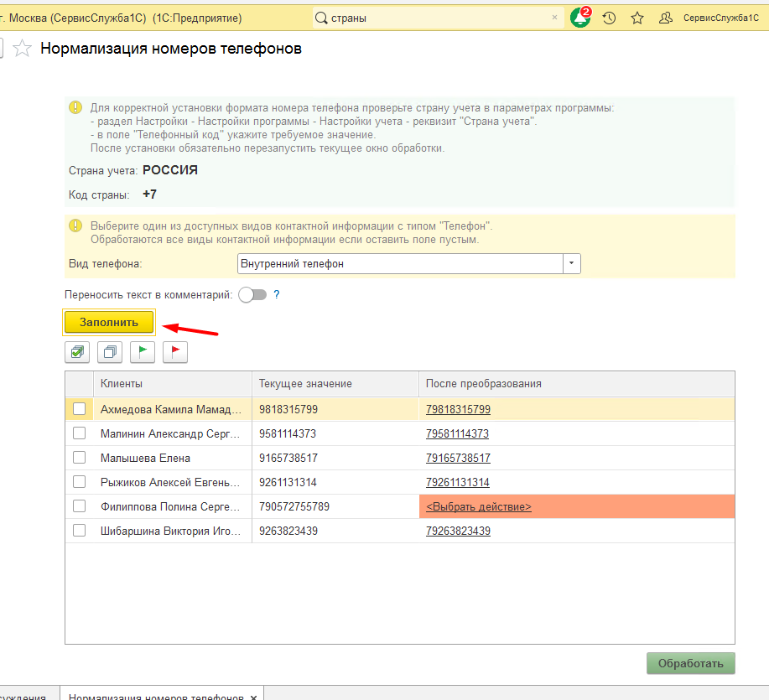Screen dimensions: 769x700
Task: Add page to favorites with title star
Action: coord(23,49)
